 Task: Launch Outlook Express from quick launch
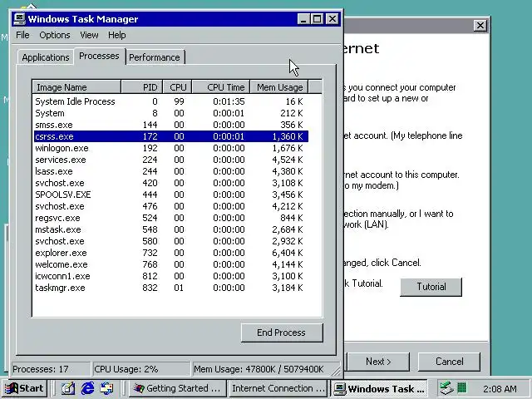pyautogui.click(x=107, y=388)
